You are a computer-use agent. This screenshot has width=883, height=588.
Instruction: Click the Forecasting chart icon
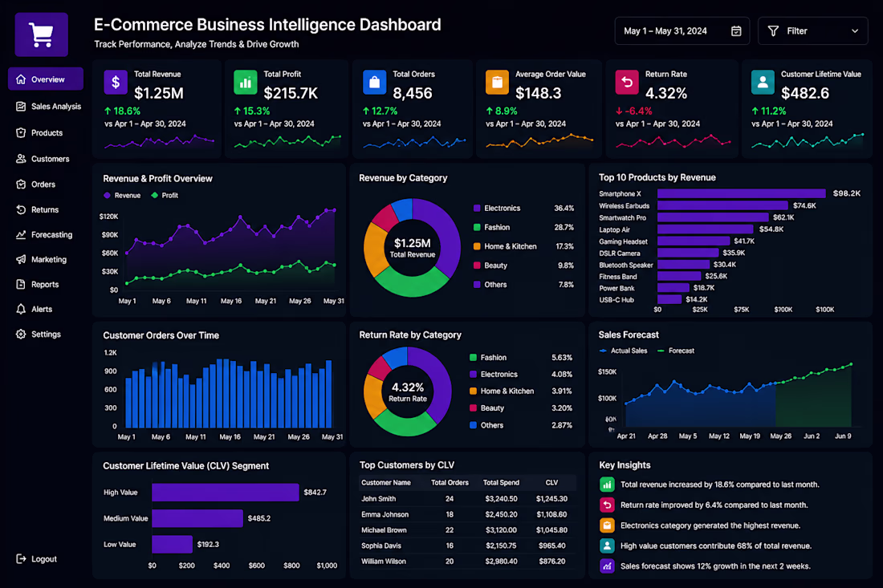(21, 234)
